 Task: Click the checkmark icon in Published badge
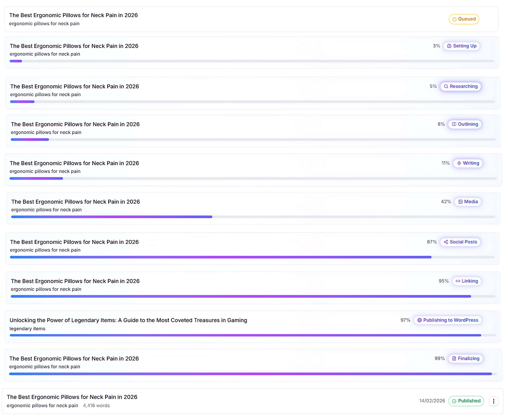454,401
